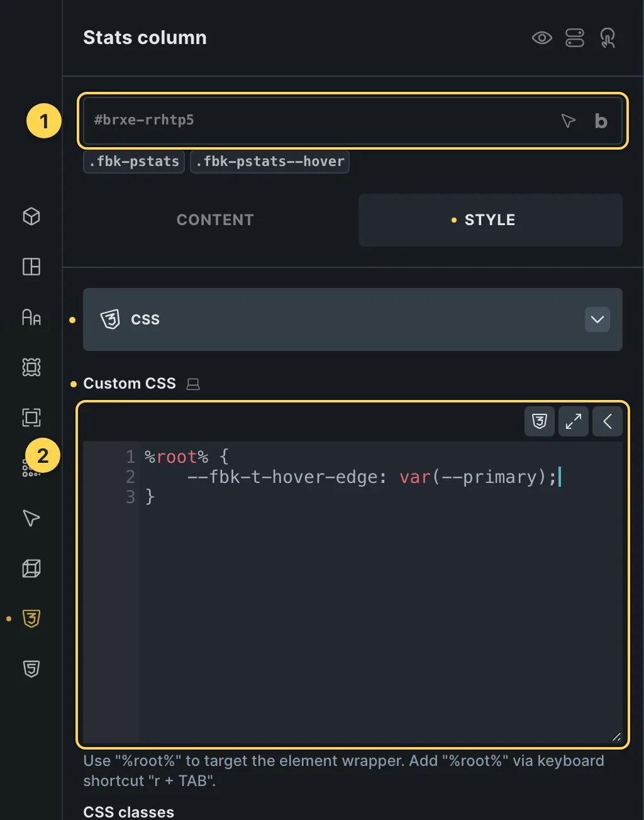Toggle element visibility eye icon
Image resolution: width=644 pixels, height=820 pixels.
pos(541,38)
